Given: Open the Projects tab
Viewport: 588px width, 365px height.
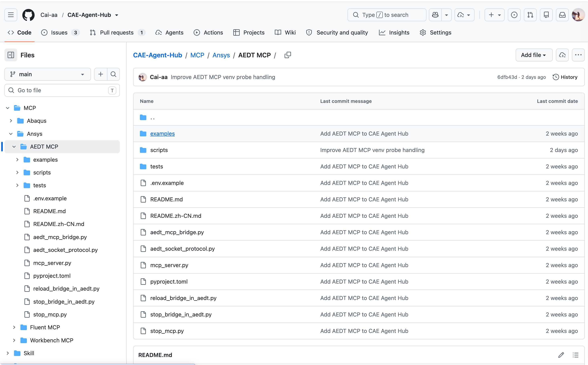Looking at the screenshot, I should [x=249, y=32].
